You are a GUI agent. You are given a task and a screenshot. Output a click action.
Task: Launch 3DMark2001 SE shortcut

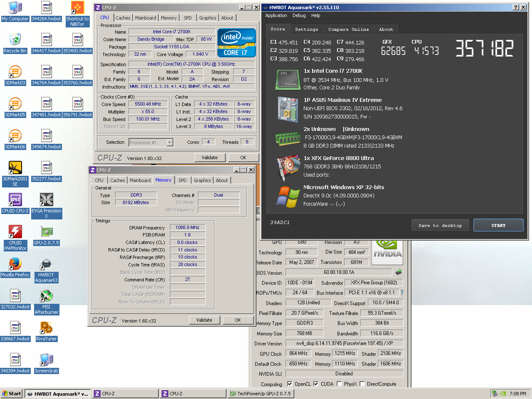(15, 174)
